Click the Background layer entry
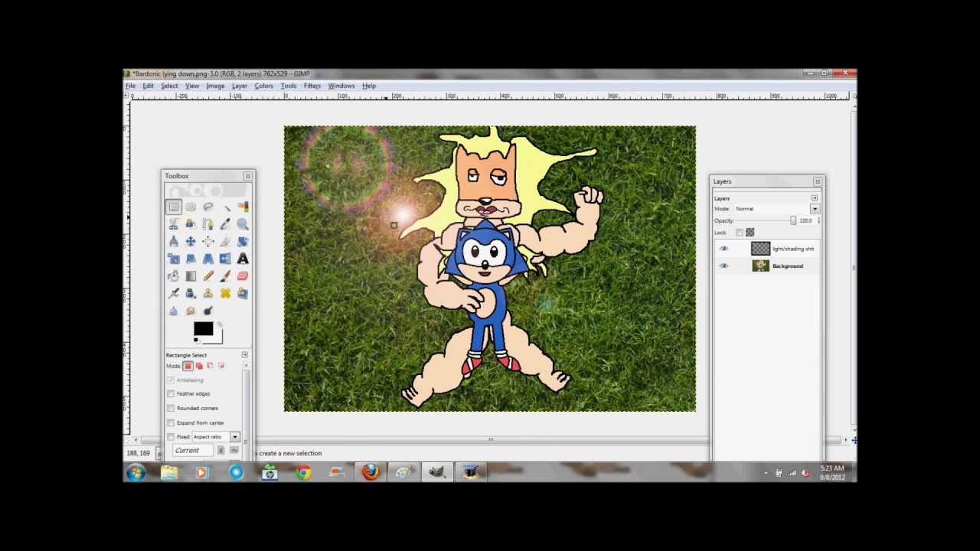The height and width of the screenshot is (551, 980). coord(787,266)
